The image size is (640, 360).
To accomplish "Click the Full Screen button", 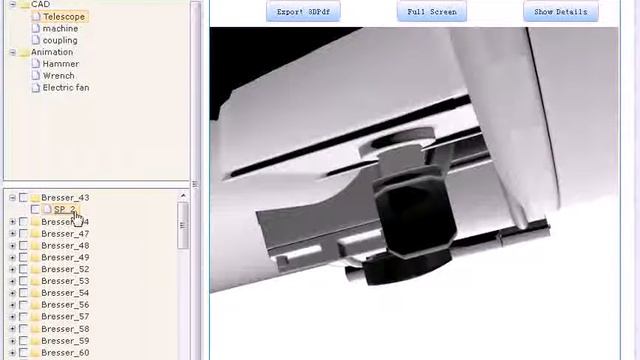I will [x=432, y=11].
